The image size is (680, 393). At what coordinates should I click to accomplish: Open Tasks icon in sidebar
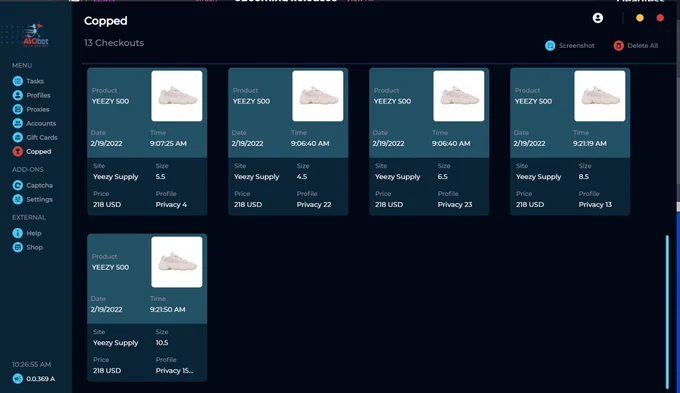[18, 81]
